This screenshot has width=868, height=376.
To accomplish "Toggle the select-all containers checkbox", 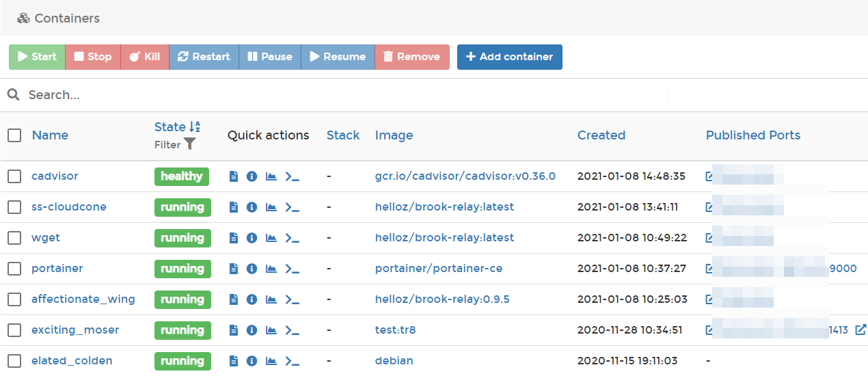I will [14, 135].
